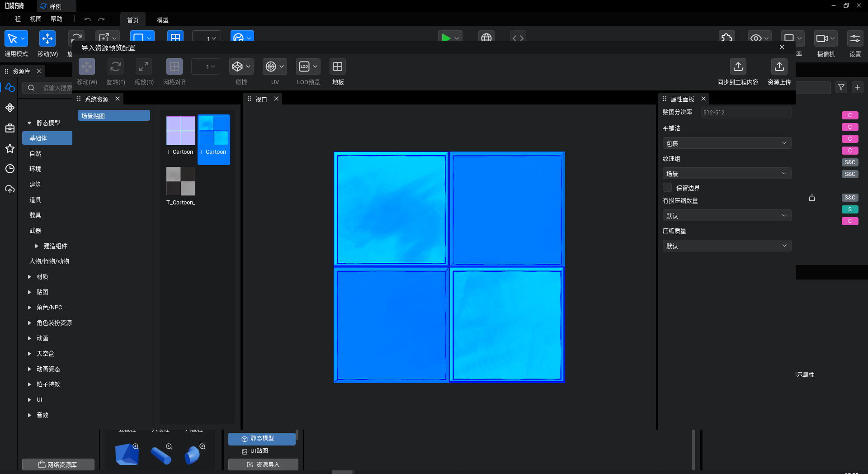Click the clock history sidebar icon
868x474 pixels.
[x=10, y=169]
